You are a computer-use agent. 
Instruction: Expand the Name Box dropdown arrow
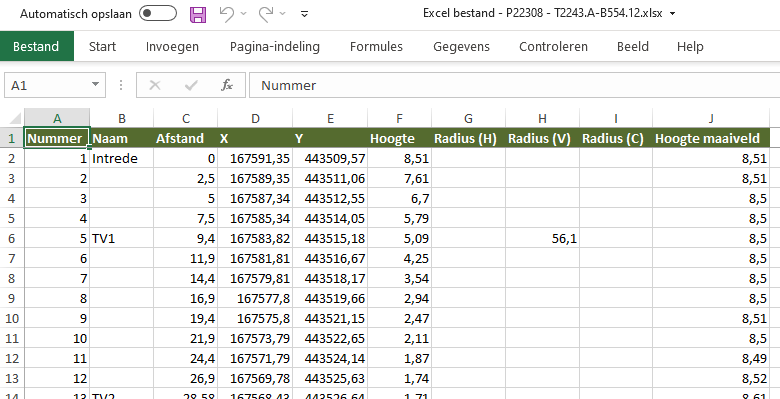point(95,85)
